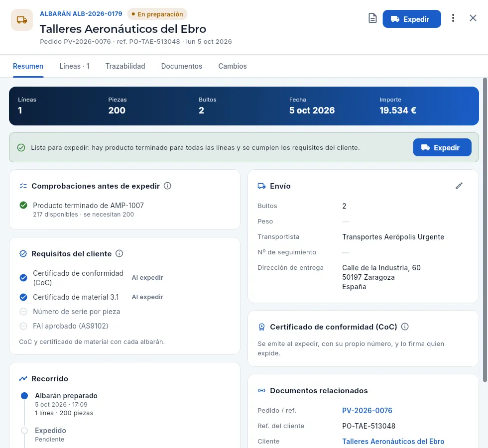Open order link PV-2026-0076

(x=367, y=410)
